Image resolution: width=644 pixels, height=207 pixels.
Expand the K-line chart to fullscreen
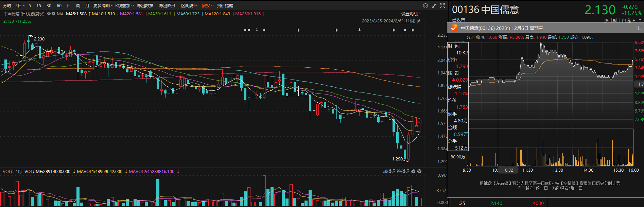(442, 6)
